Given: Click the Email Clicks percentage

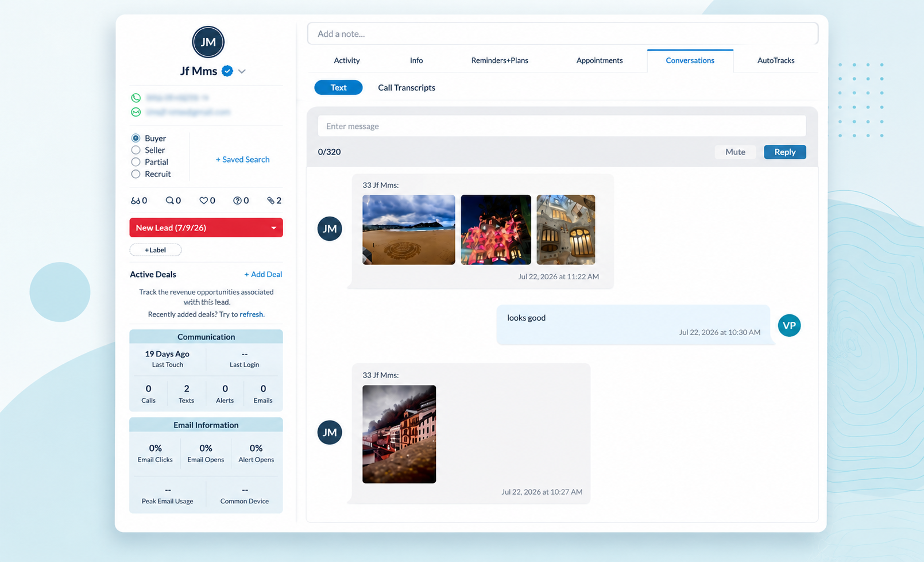Looking at the screenshot, I should (156, 448).
